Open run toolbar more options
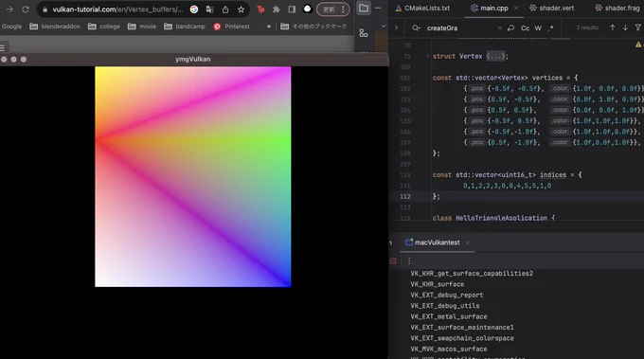Image resolution: width=644 pixels, height=359 pixels. point(409,260)
